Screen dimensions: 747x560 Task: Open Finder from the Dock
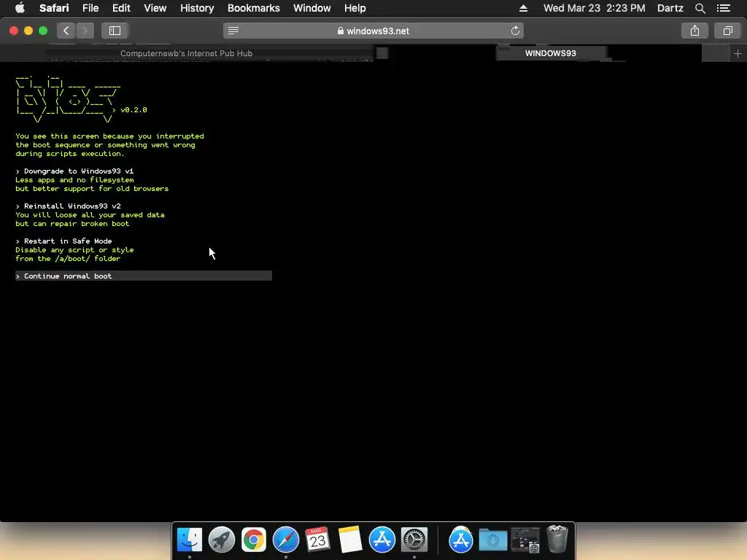190,540
